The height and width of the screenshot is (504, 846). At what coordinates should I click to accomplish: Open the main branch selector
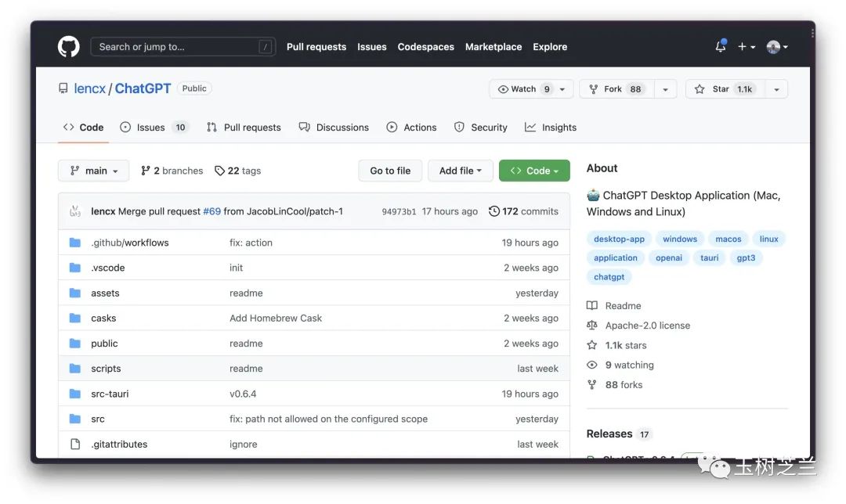pyautogui.click(x=93, y=171)
